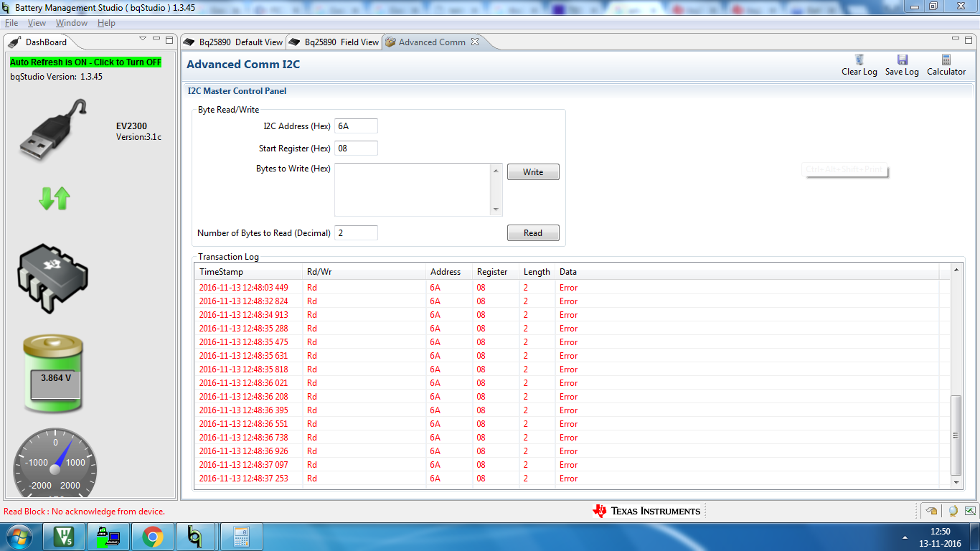Switch to Bq25890 Field View tab
The height and width of the screenshot is (551, 980).
[334, 42]
